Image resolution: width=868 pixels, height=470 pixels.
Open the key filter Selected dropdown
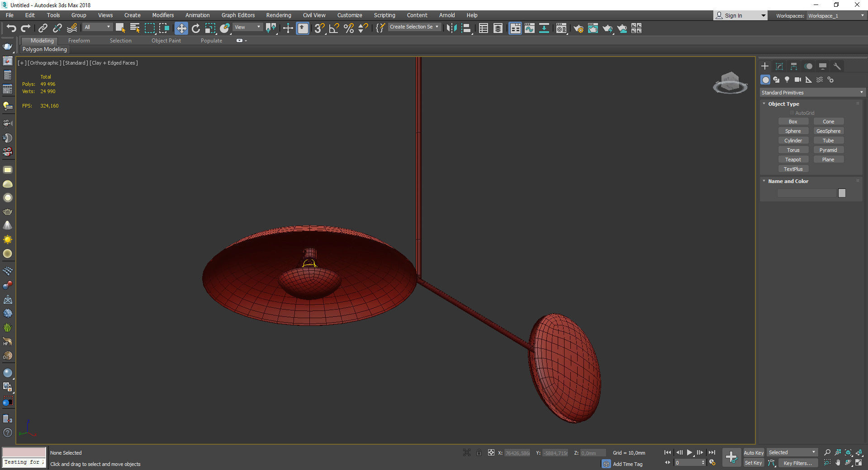coord(792,452)
